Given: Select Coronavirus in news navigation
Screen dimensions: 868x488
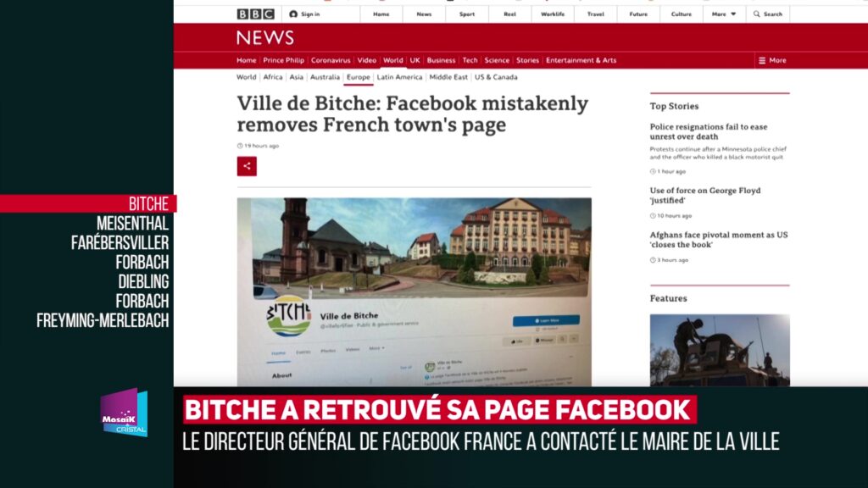Looking at the screenshot, I should [331, 60].
